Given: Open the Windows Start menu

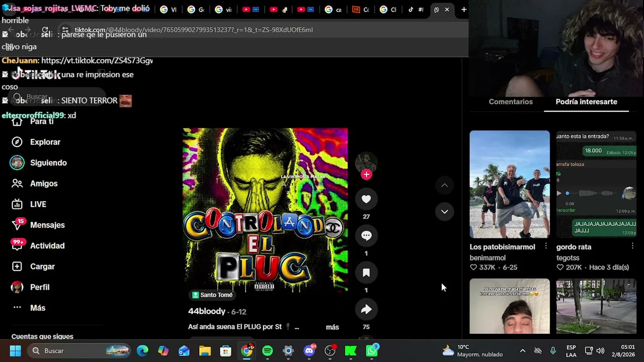Looking at the screenshot, I should (15, 351).
